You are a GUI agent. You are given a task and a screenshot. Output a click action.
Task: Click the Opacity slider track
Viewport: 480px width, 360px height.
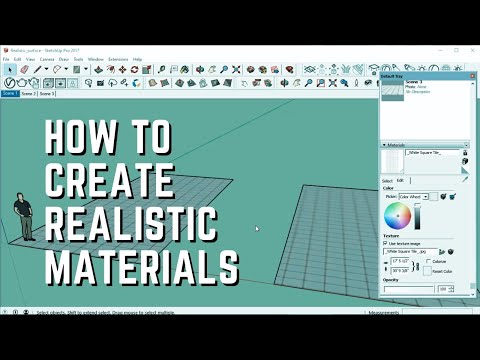pyautogui.click(x=409, y=289)
